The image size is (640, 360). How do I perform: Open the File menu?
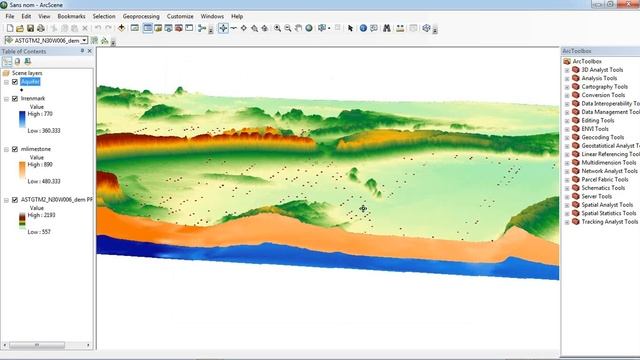(10, 16)
